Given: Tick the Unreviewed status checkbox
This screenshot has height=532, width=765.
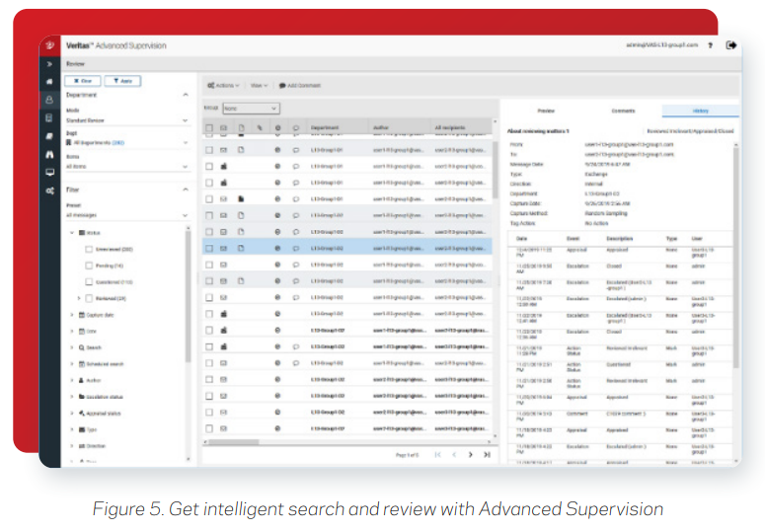Looking at the screenshot, I should tap(89, 249).
